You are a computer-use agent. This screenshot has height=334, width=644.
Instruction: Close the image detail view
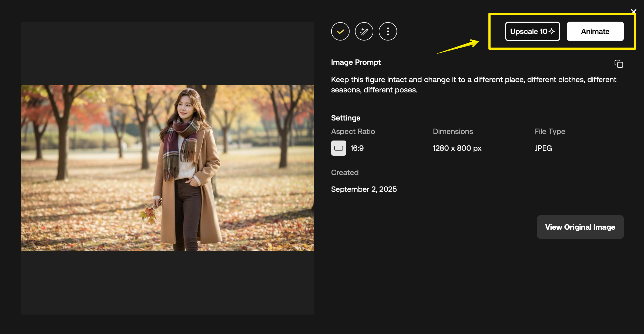coord(633,11)
